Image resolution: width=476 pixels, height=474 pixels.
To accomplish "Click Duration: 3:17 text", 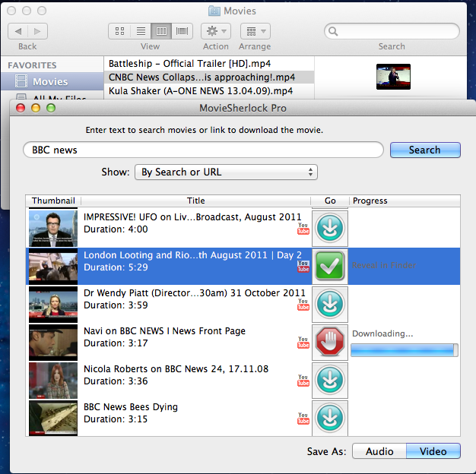I will point(116,343).
